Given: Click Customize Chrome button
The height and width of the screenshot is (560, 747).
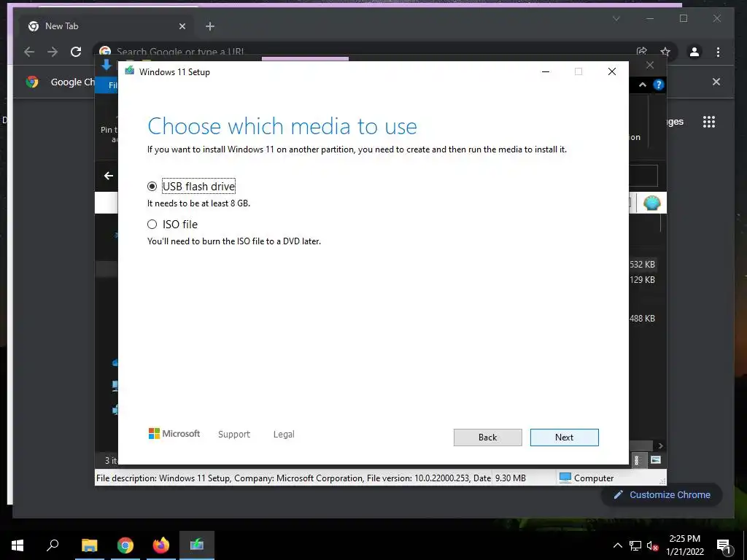Looking at the screenshot, I should pos(662,495).
